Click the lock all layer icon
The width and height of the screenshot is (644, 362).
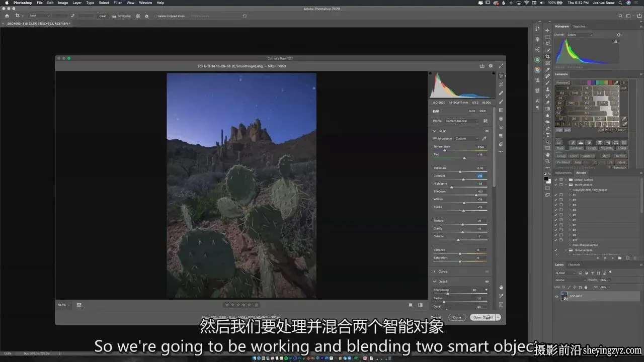(586, 287)
